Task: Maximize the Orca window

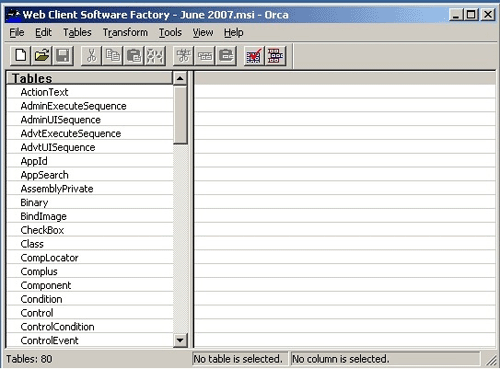Action: tap(471, 15)
